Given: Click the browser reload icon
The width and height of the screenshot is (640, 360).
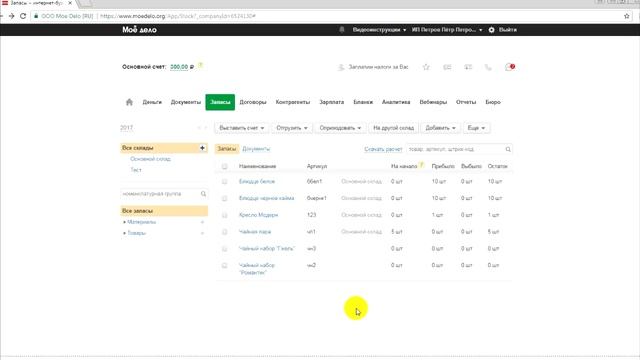Looking at the screenshot, I should click(x=23, y=16).
